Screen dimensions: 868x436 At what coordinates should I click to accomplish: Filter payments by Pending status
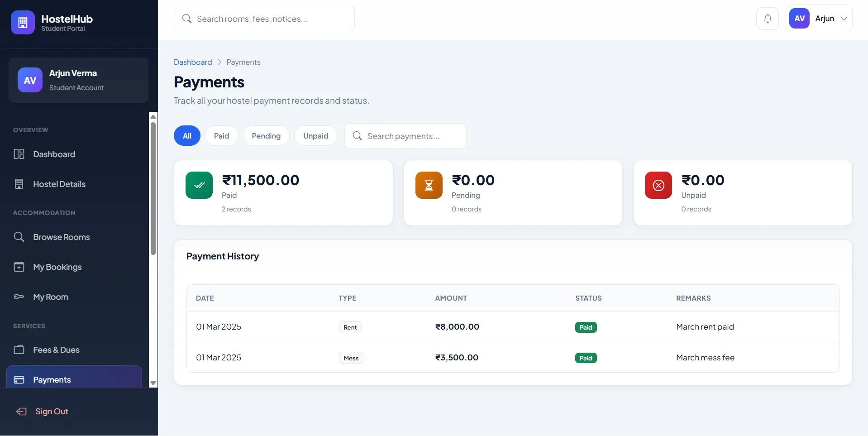coord(266,136)
